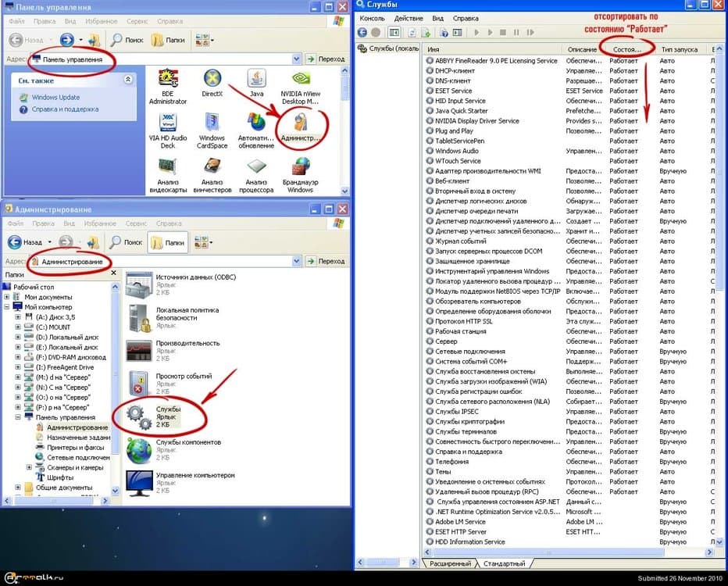Switch to the Расширенный tab
Screen dimensions: 728x586
451,563
